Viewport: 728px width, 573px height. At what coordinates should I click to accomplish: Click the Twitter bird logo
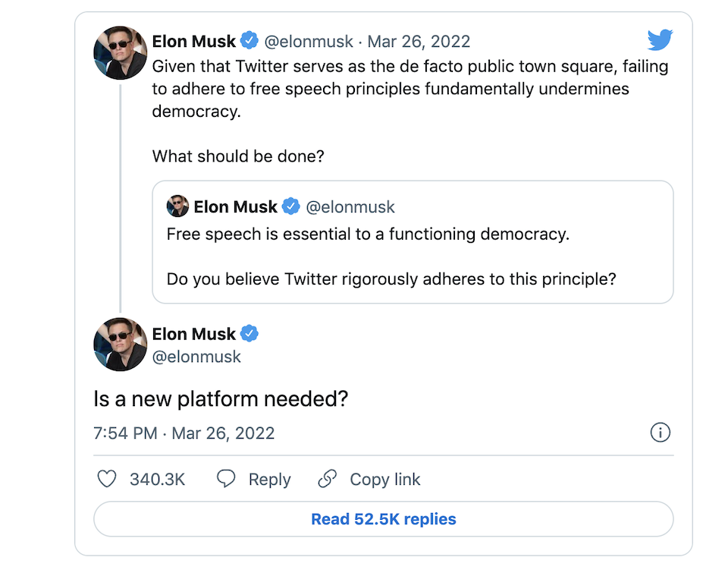(x=660, y=40)
